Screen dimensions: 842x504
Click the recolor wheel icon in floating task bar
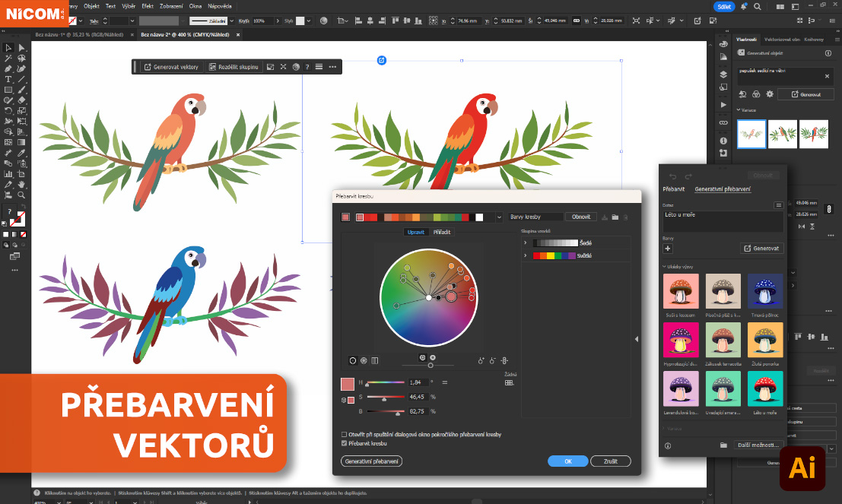tap(296, 67)
